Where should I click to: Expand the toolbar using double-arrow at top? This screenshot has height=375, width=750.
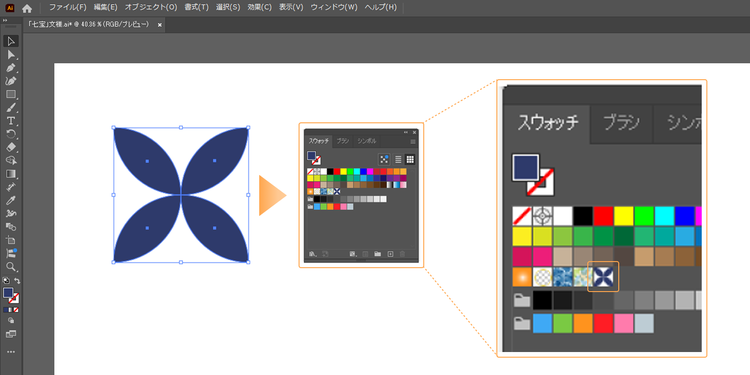[x=5, y=21]
